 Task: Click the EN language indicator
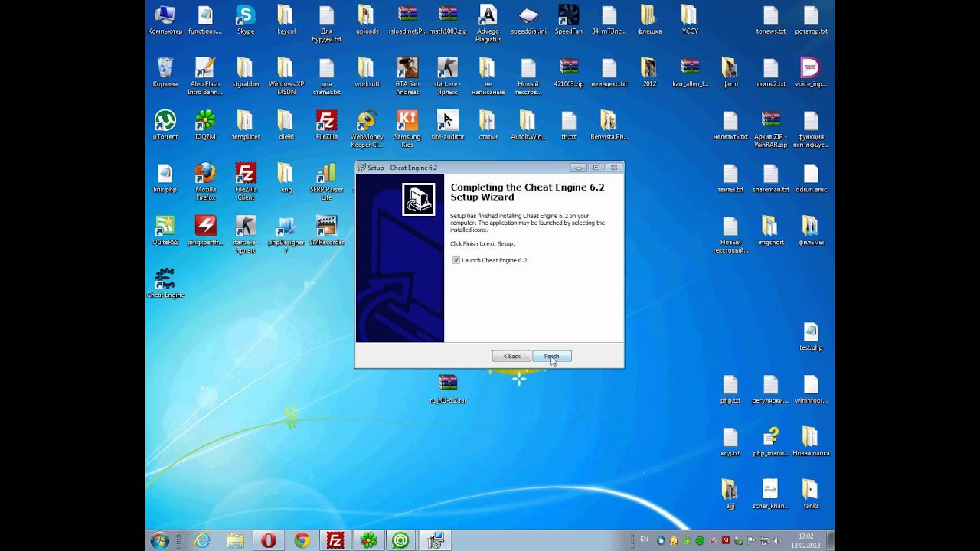pos(644,540)
